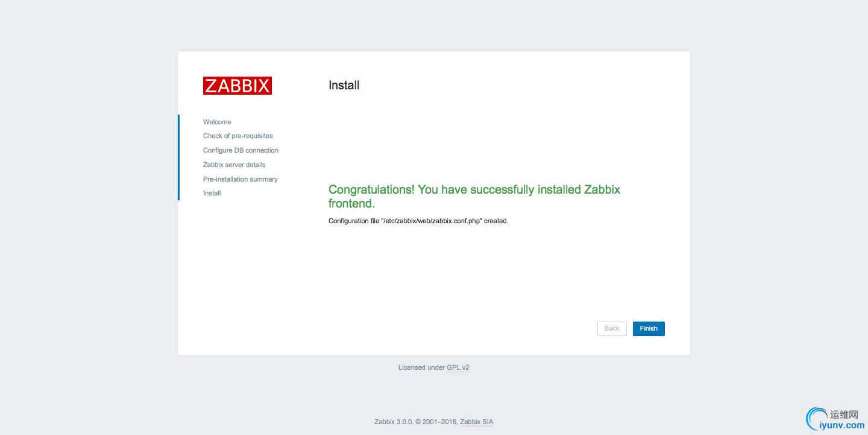Click the Install page heading
This screenshot has height=435, width=868.
click(344, 85)
